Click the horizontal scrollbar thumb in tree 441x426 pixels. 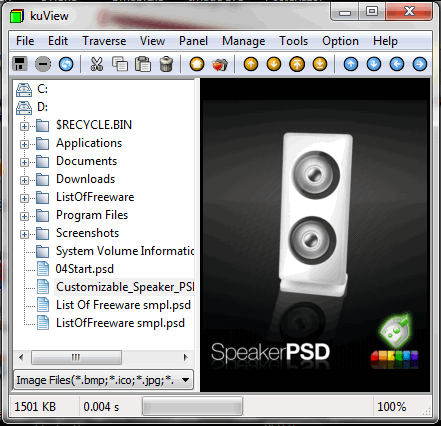[76, 357]
